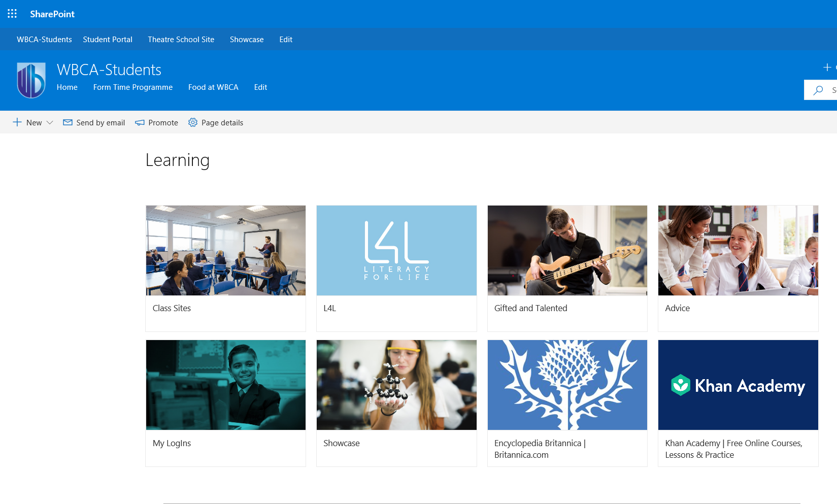The image size is (837, 504).
Task: Expand the New dropdown chevron
Action: click(x=50, y=123)
